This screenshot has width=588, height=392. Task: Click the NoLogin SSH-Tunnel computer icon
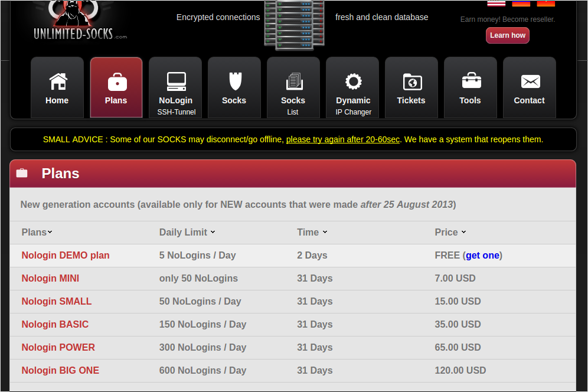(177, 81)
